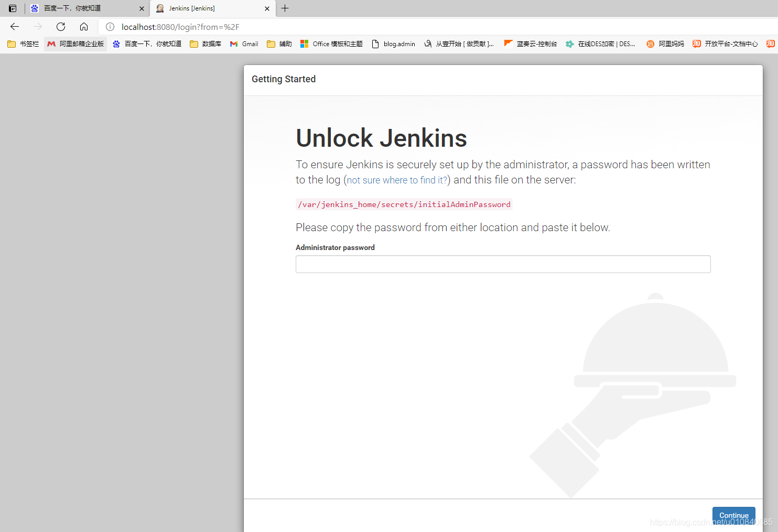778x532 pixels.
Task: Open the Gmail bookmark
Action: click(x=244, y=44)
